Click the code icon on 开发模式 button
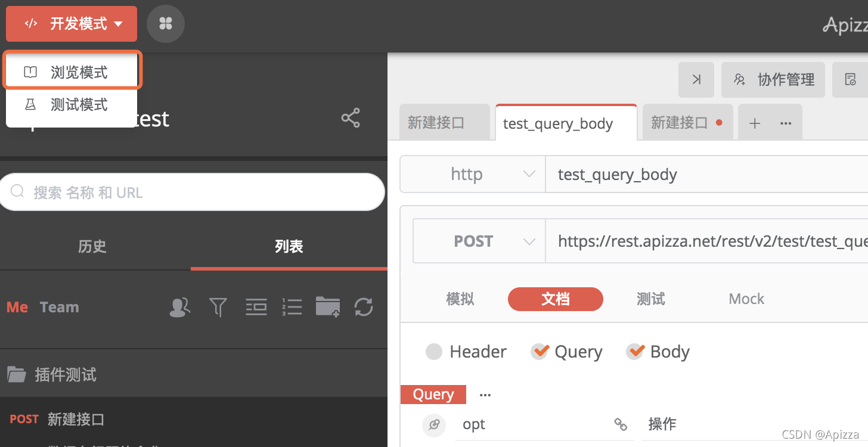Image resolution: width=868 pixels, height=447 pixels. (31, 24)
